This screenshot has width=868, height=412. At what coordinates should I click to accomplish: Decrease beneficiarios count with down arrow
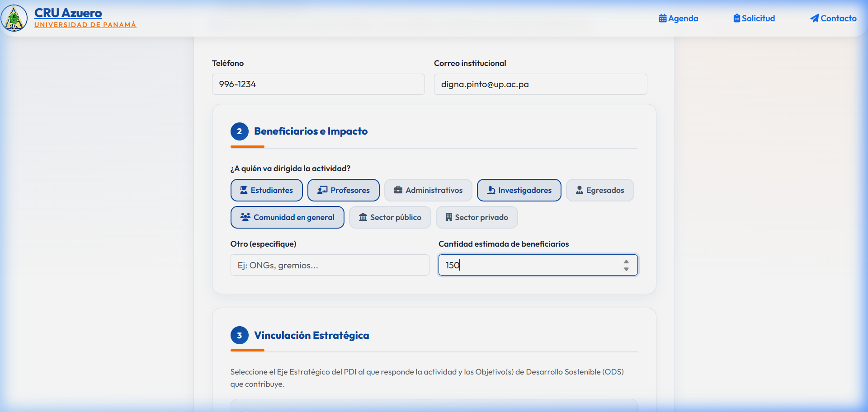[x=626, y=269]
